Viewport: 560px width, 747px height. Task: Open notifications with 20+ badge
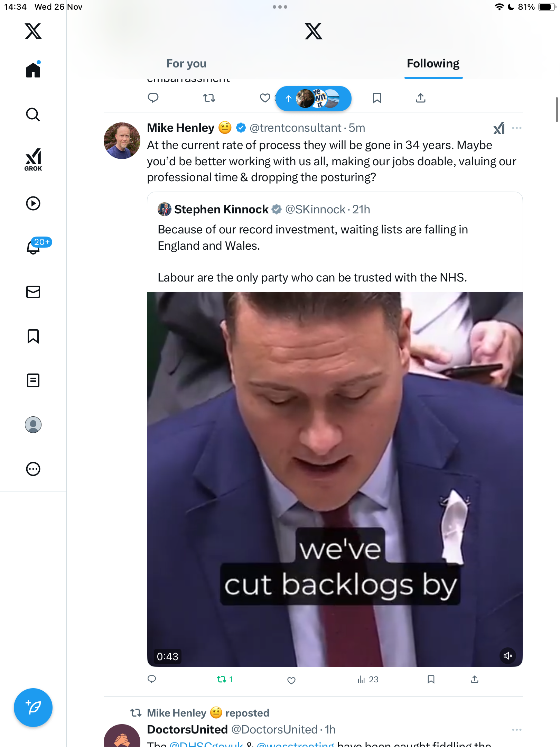[34, 247]
